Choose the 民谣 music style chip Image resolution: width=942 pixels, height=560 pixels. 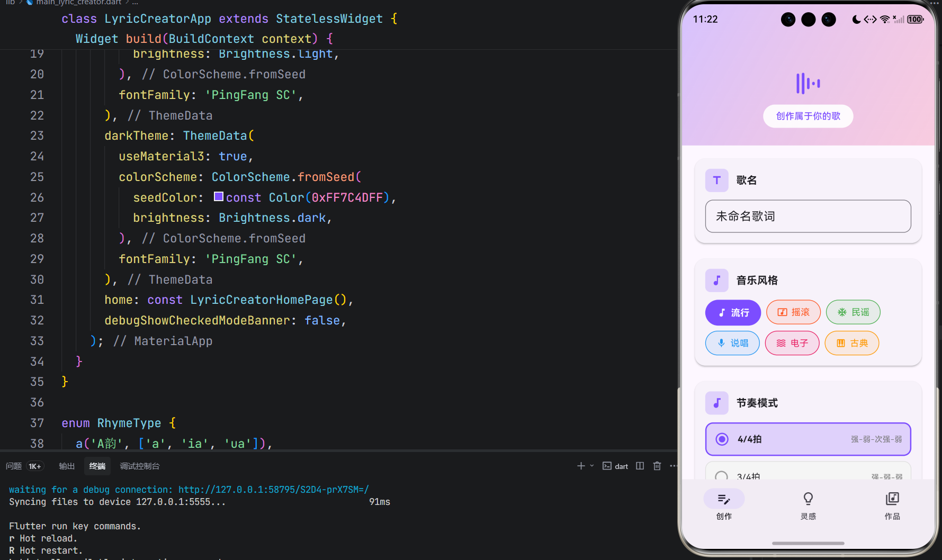pos(853,312)
